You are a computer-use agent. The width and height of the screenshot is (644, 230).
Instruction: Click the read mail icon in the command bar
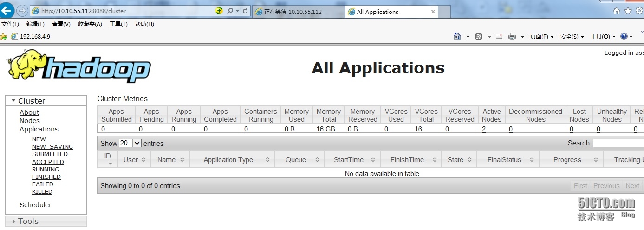click(499, 36)
